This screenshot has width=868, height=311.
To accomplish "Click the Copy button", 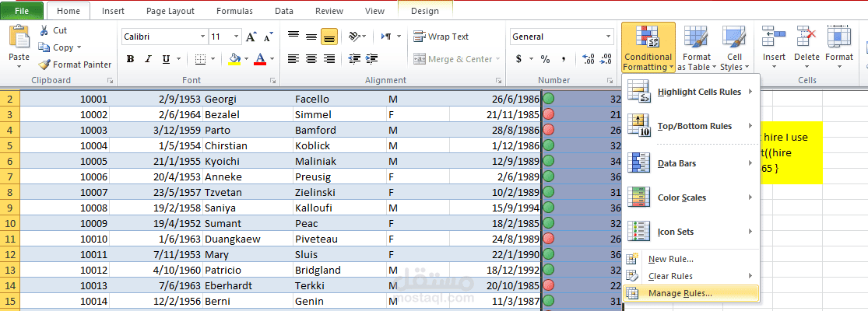I will coord(59,47).
